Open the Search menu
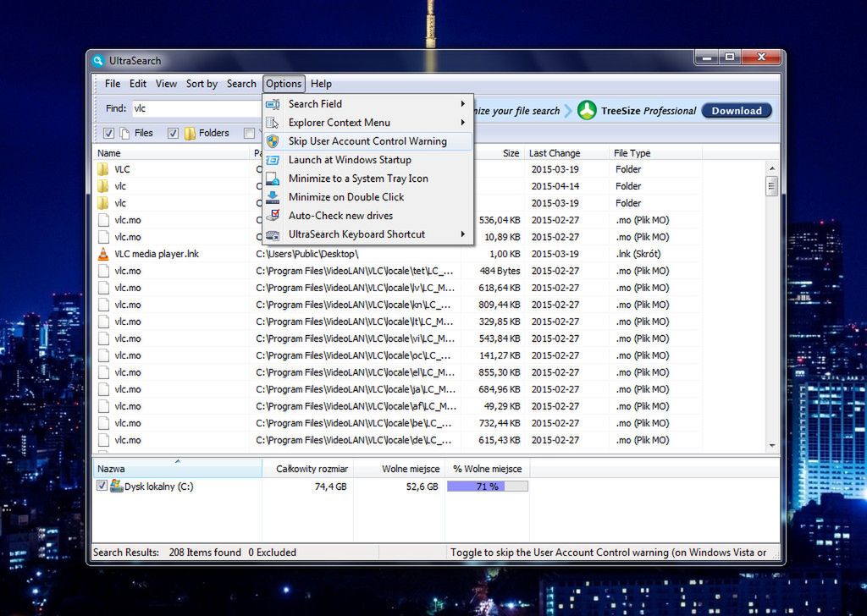867x616 pixels. tap(241, 84)
